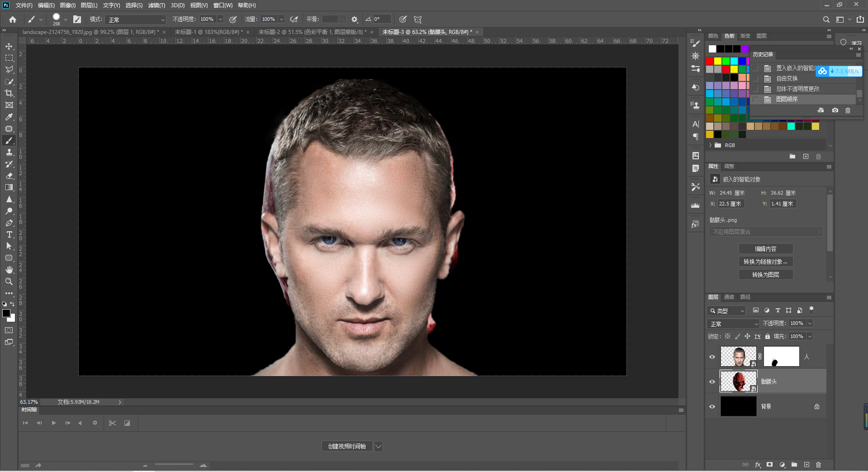The width and height of the screenshot is (868, 472).
Task: Select the 自由变换 history state
Action: pyautogui.click(x=787, y=78)
